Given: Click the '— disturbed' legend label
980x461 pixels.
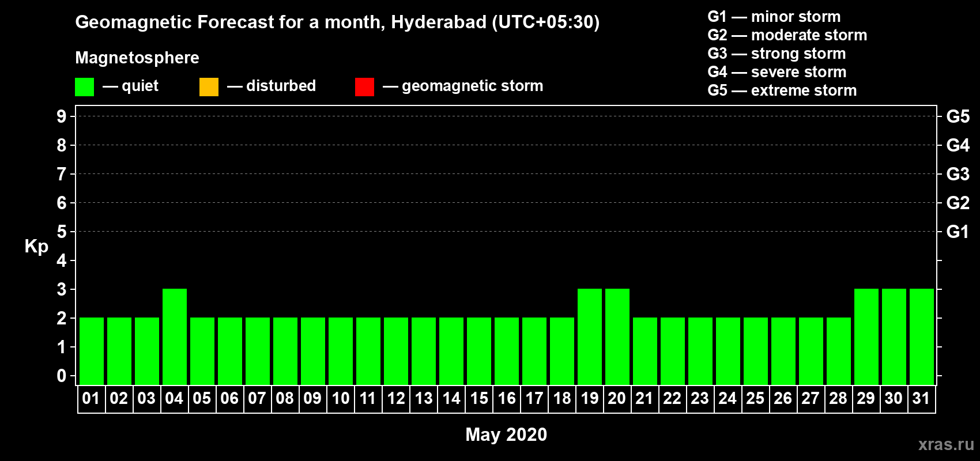Looking at the screenshot, I should tap(272, 86).
